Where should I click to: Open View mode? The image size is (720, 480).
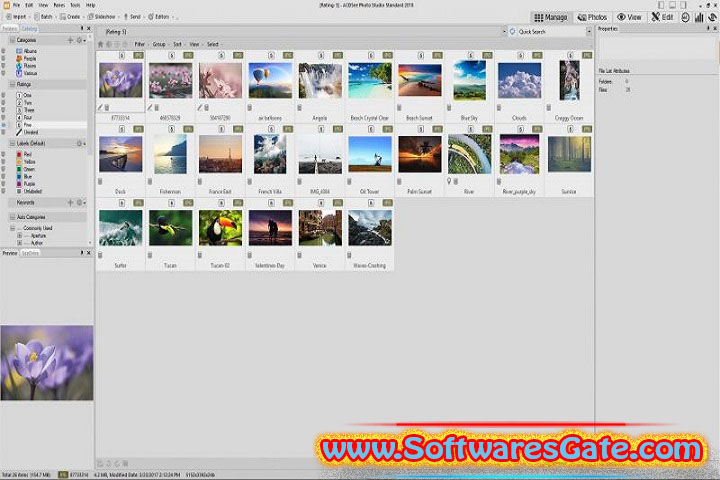pyautogui.click(x=629, y=17)
